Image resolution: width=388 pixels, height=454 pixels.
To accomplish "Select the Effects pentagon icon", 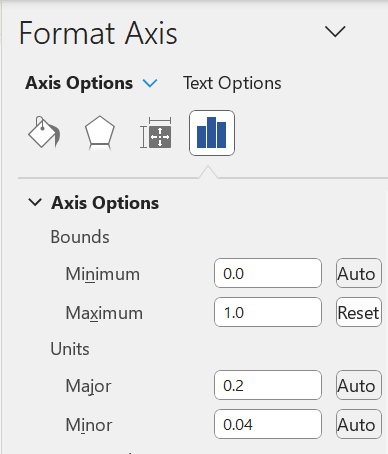I will point(100,133).
